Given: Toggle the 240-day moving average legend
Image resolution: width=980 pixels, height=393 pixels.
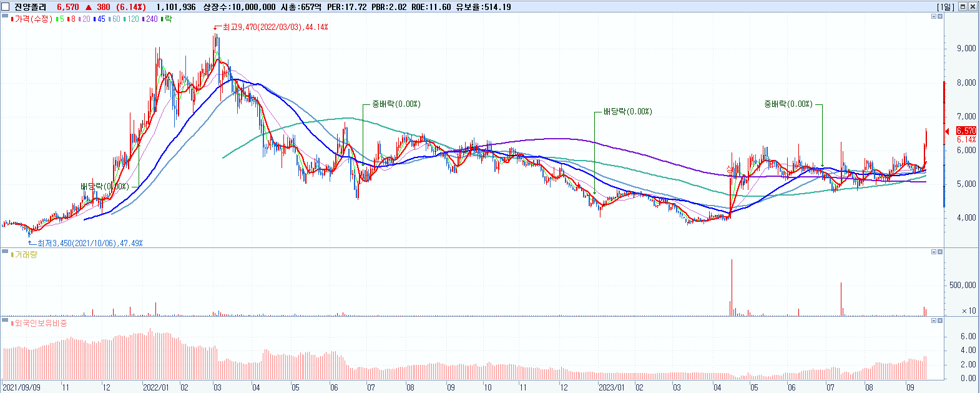Looking at the screenshot, I should coord(150,19).
